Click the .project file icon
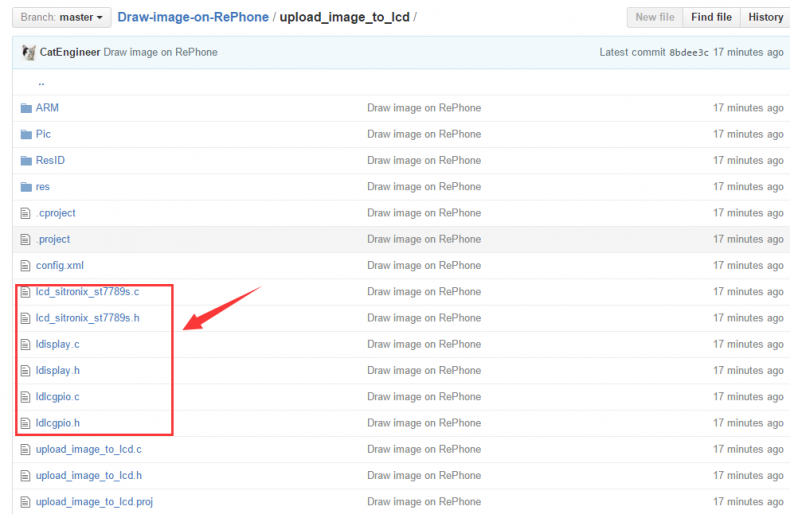 pyautogui.click(x=25, y=239)
